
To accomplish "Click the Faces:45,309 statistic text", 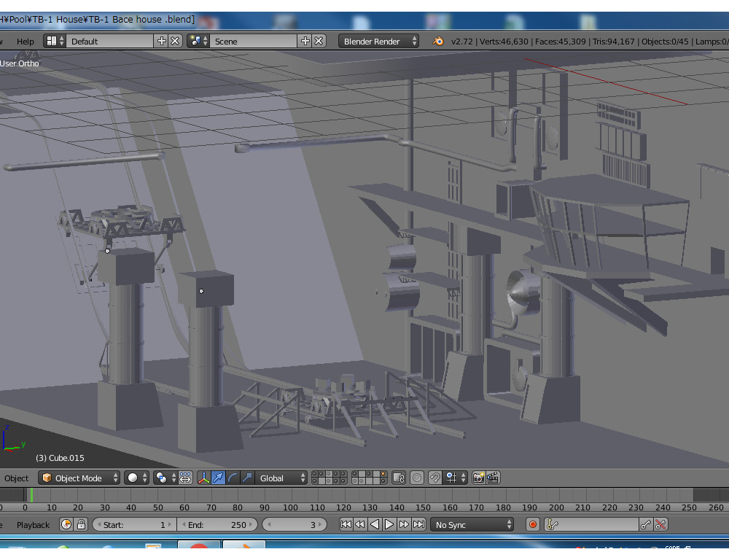I will [x=560, y=42].
